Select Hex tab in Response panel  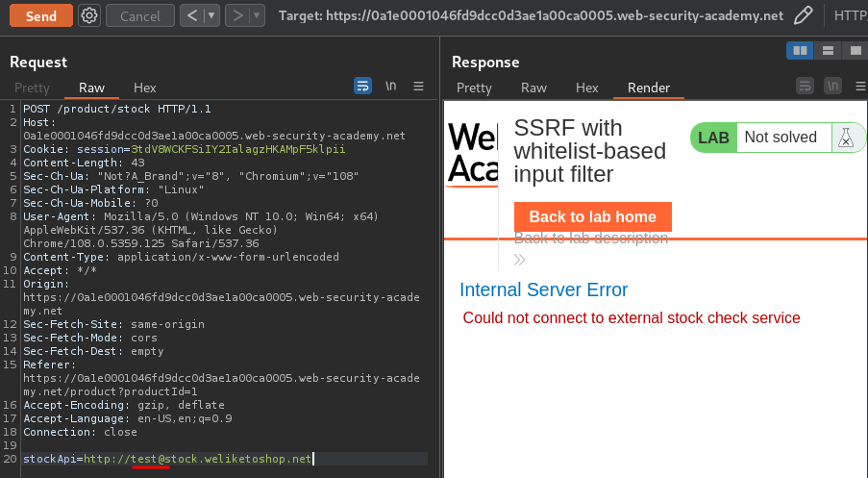(586, 88)
